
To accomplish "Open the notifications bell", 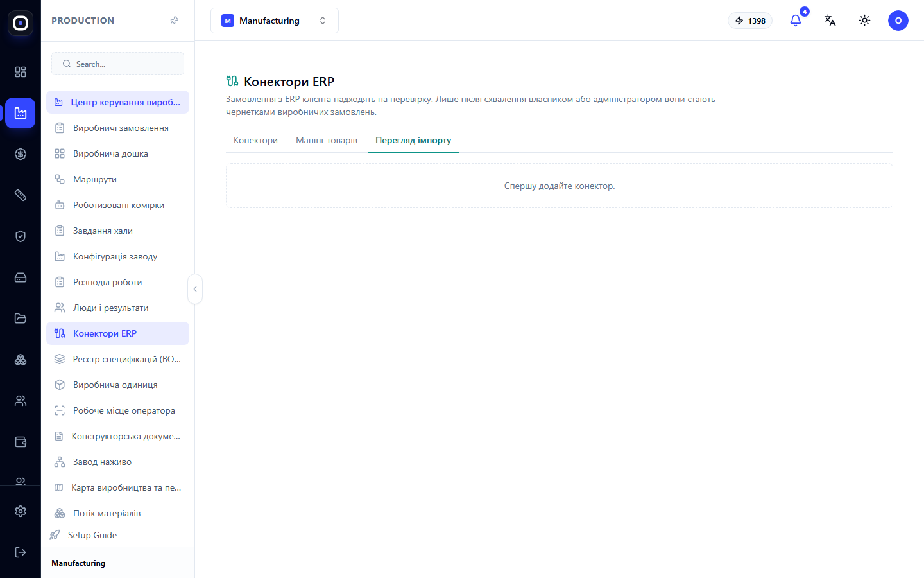I will [796, 21].
